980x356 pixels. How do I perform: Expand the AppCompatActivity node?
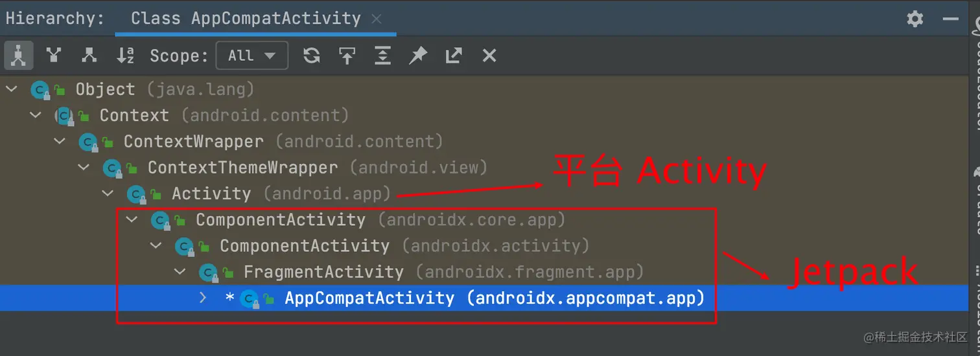(x=203, y=298)
